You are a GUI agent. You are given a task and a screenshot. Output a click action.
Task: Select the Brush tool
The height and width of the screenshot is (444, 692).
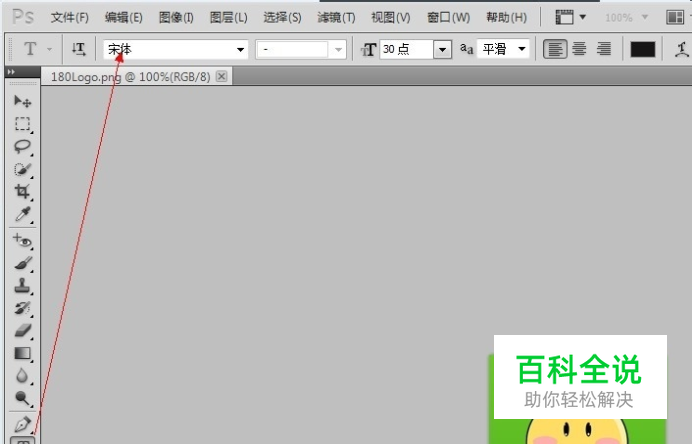[22, 264]
